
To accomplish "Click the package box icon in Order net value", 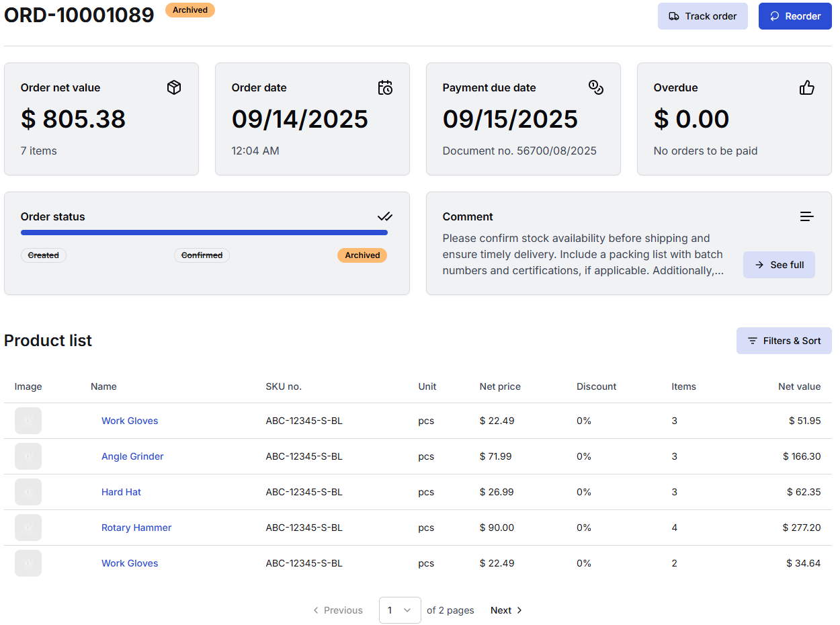I will pos(174,87).
